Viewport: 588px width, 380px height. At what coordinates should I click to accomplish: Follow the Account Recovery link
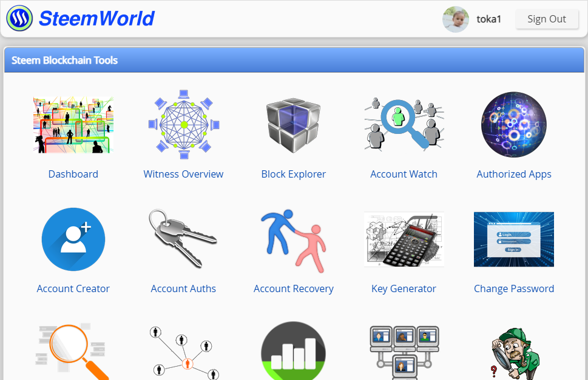coord(294,289)
